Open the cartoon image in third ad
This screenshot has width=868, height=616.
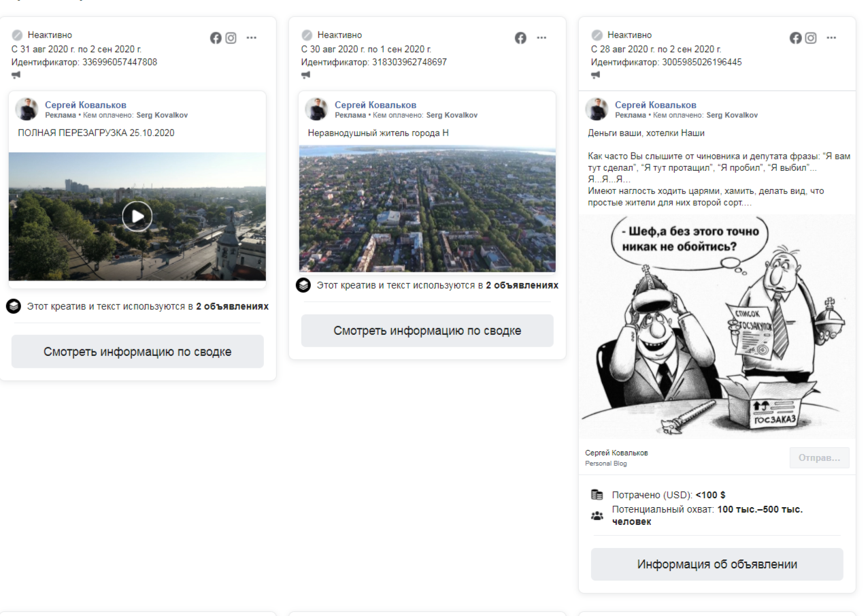tap(717, 327)
